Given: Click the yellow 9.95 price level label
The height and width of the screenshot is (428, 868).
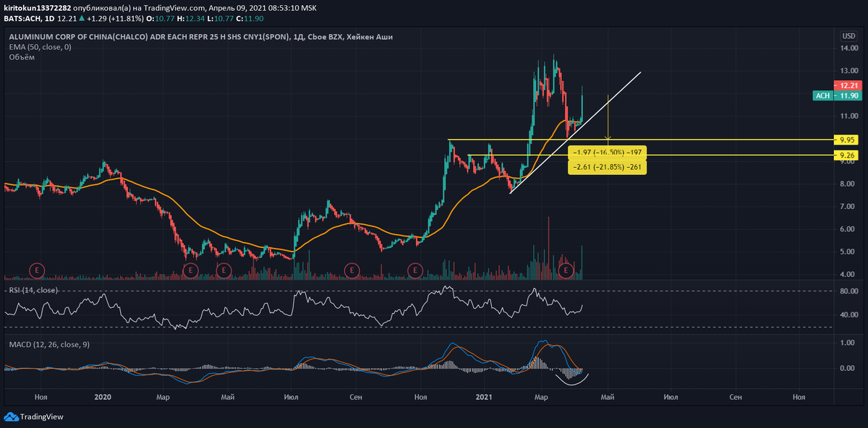Looking at the screenshot, I should 848,140.
